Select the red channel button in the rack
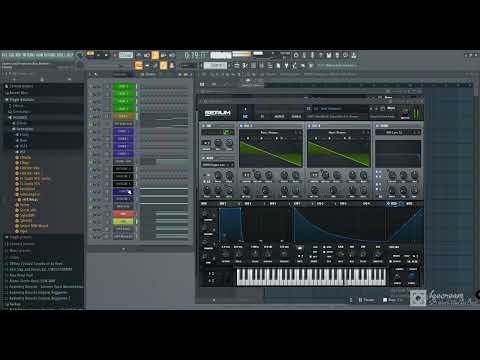Image resolution: width=480 pixels, height=360 pixels. (123, 214)
